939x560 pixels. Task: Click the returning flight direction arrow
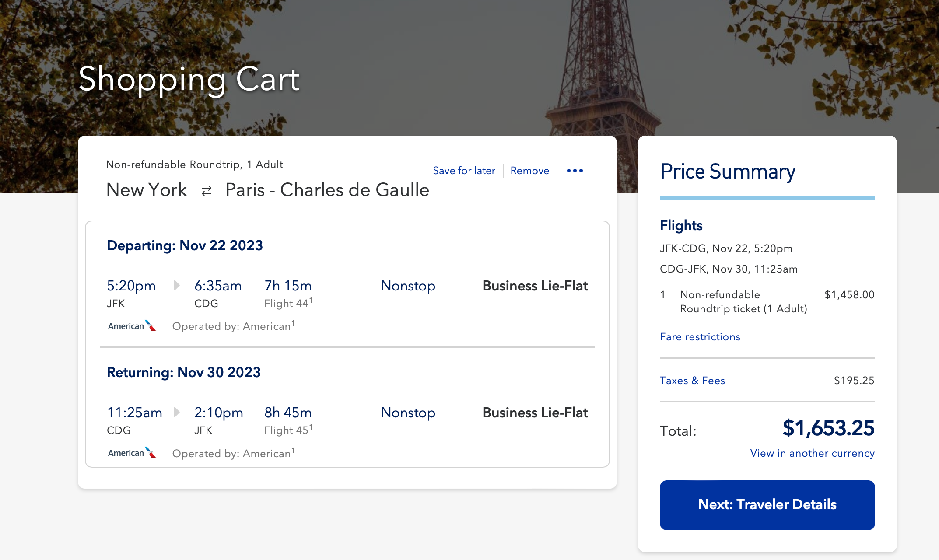176,412
